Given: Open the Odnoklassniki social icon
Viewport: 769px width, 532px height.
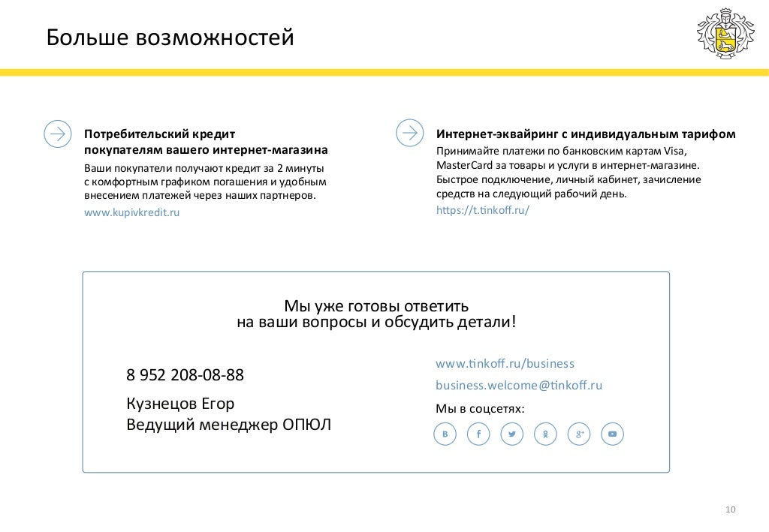Looking at the screenshot, I should 545,434.
